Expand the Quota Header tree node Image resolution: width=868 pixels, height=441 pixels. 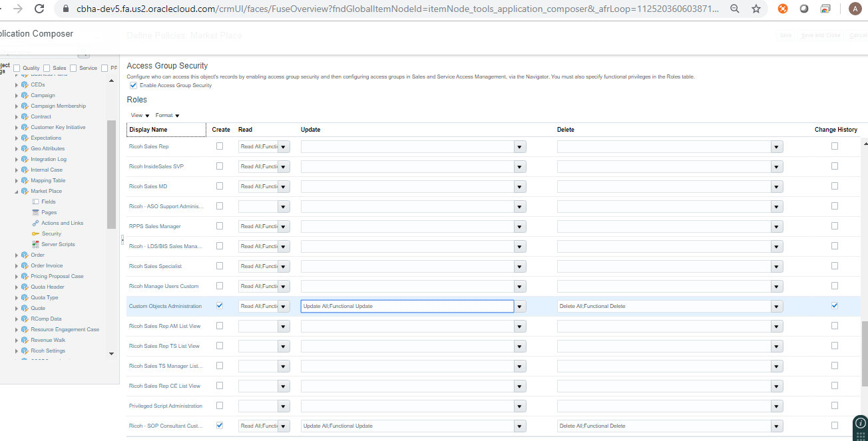pyautogui.click(x=17, y=287)
